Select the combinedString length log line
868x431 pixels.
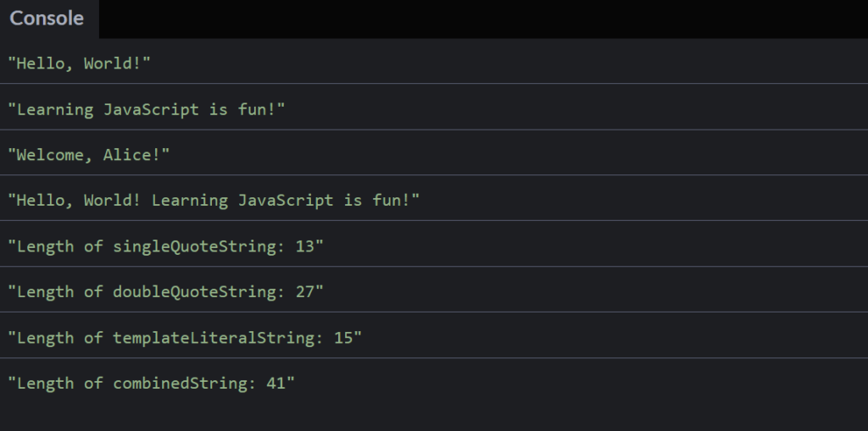[151, 384]
